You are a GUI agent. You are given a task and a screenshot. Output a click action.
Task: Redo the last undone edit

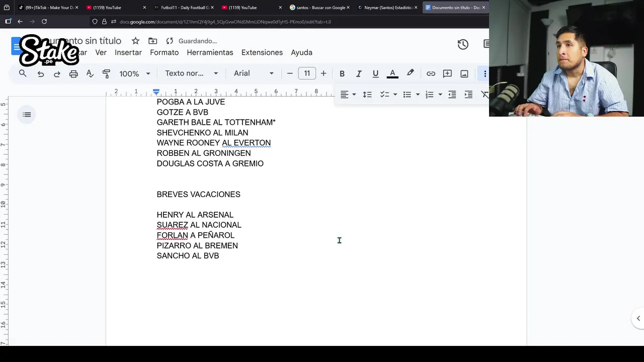57,73
